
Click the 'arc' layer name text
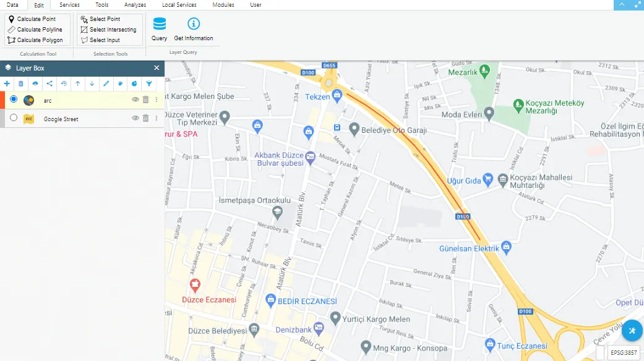point(48,101)
